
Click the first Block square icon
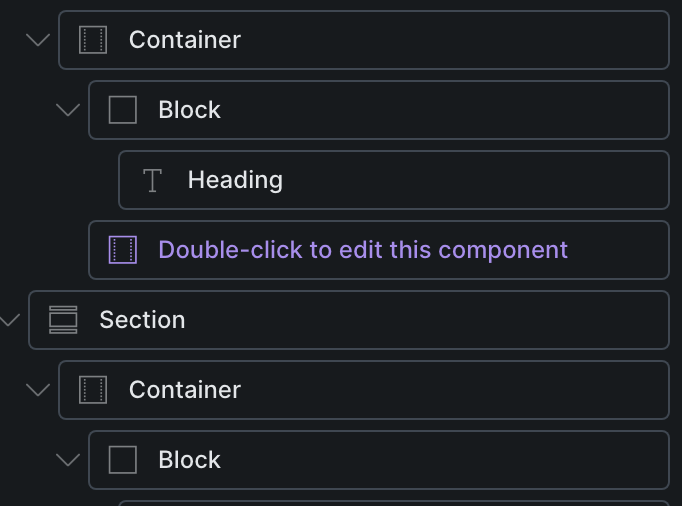tap(123, 110)
